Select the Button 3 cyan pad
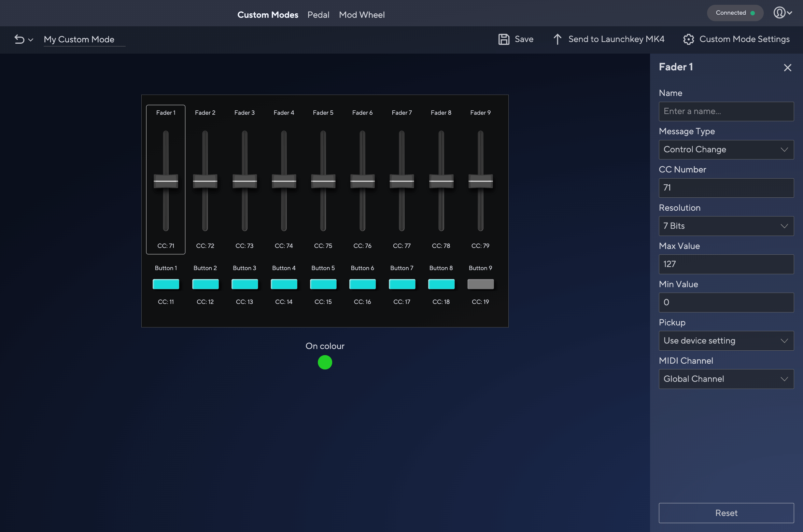This screenshot has height=532, width=803. (x=244, y=284)
